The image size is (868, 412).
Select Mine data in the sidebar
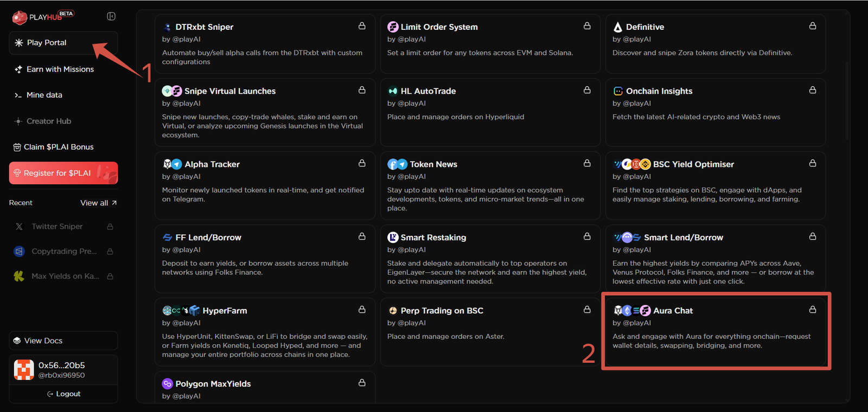44,95
